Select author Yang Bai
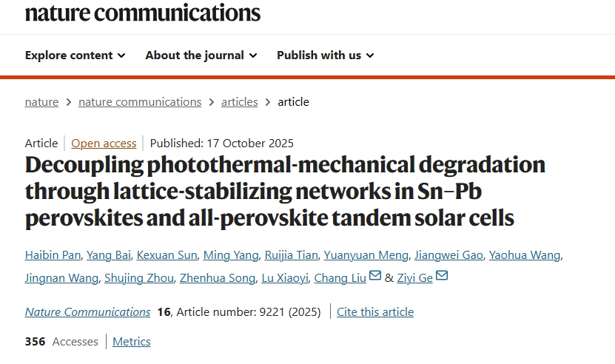The width and height of the screenshot is (615, 364). pos(109,255)
